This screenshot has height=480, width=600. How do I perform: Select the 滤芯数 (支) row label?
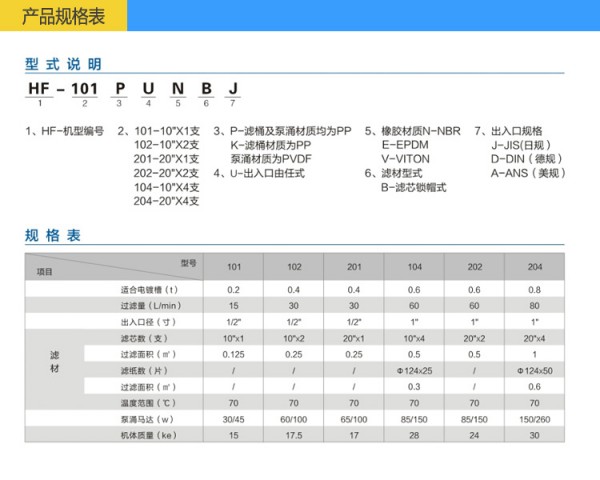click(x=144, y=338)
